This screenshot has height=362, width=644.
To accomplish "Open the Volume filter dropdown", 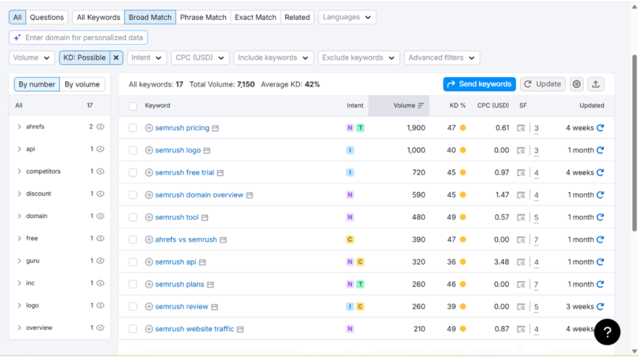I will coord(31,58).
